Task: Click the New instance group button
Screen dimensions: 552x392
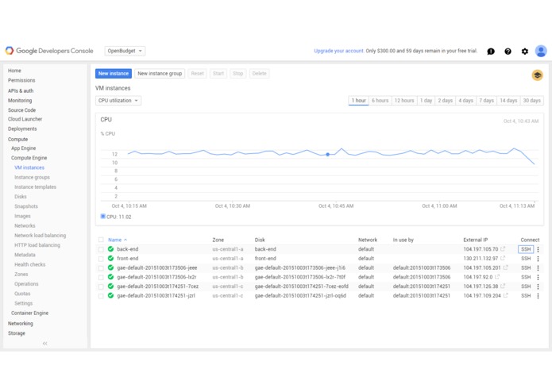Action: [160, 74]
